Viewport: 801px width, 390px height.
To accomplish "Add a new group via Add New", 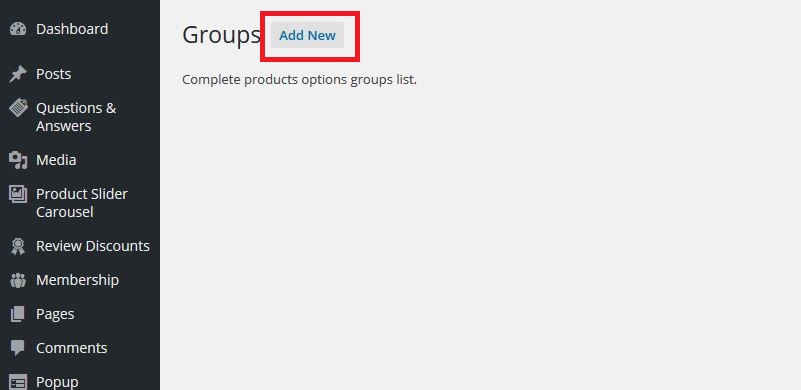I will coord(308,35).
